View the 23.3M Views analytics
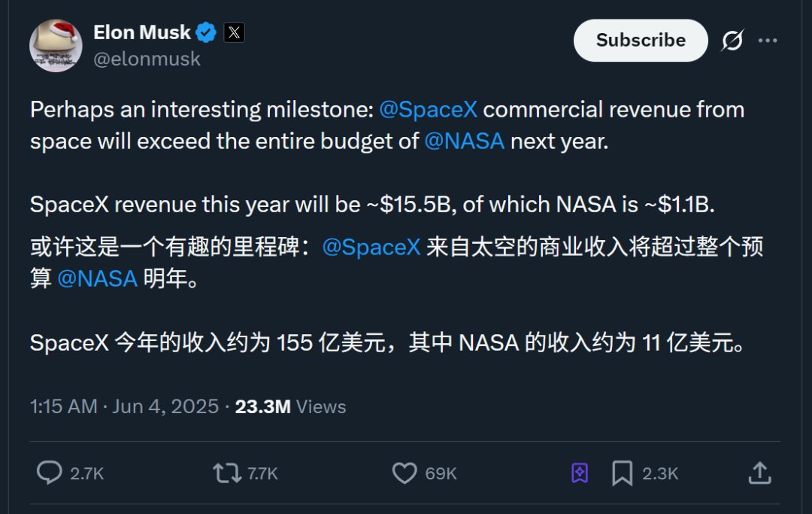 pyautogui.click(x=290, y=406)
